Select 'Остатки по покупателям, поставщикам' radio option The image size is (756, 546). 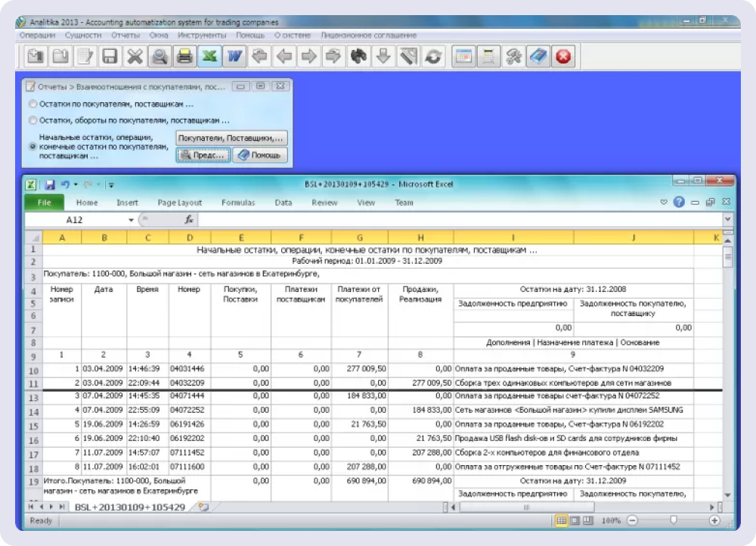click(x=32, y=103)
